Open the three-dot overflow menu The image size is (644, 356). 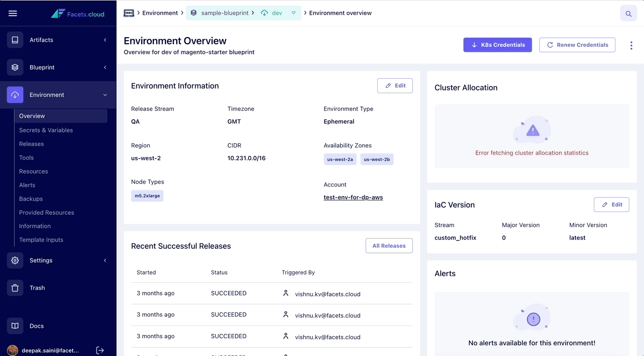pos(631,45)
